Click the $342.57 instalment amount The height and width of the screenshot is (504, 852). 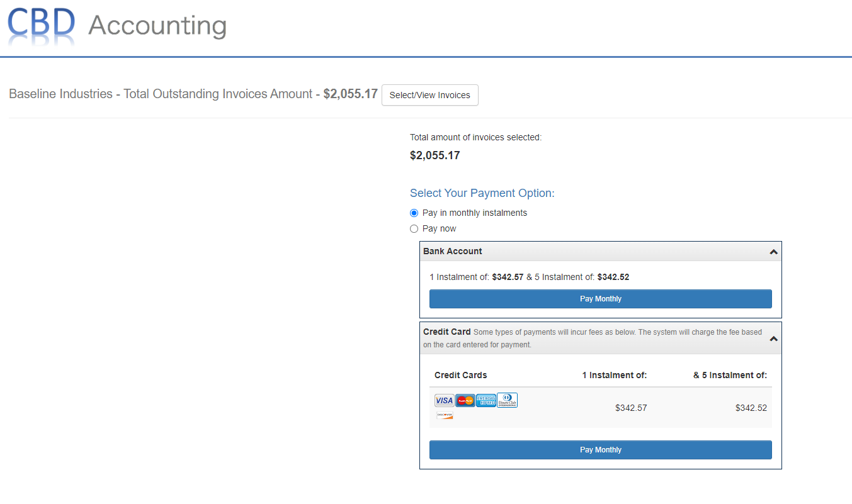[631, 408]
